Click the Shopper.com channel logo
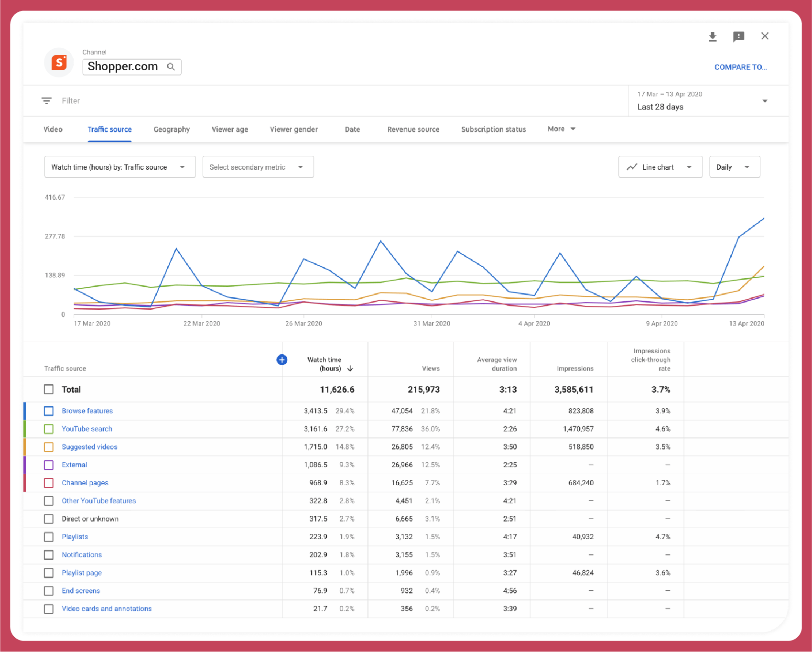This screenshot has width=812, height=652. tap(59, 63)
